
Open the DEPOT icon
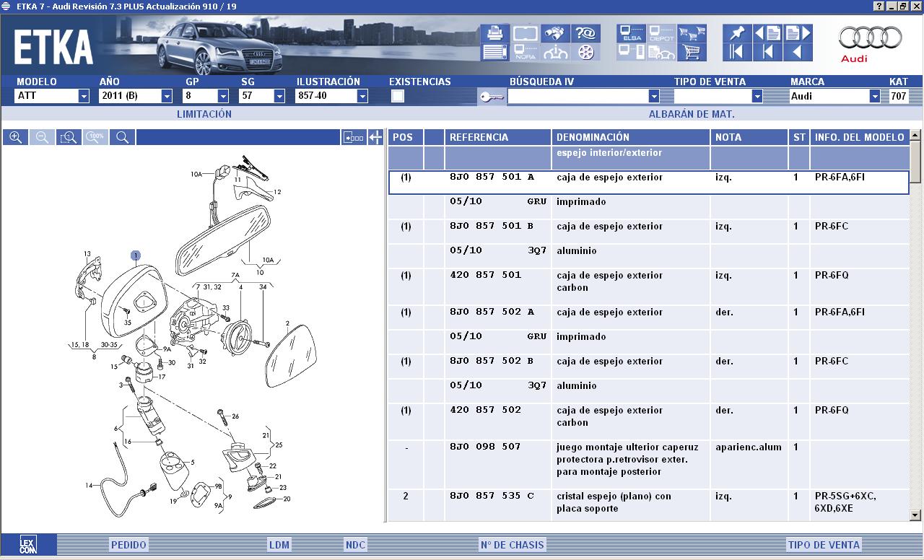click(661, 33)
